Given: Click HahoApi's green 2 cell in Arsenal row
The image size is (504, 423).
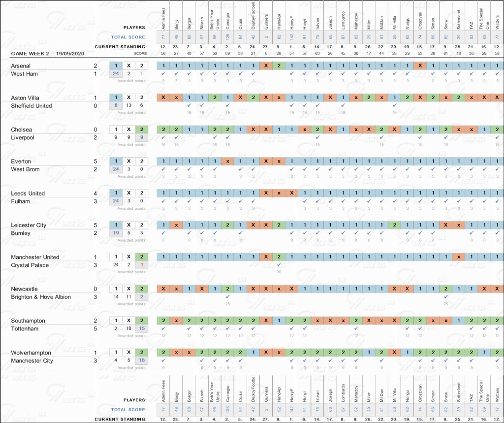Looking at the screenshot, I should [279, 65].
